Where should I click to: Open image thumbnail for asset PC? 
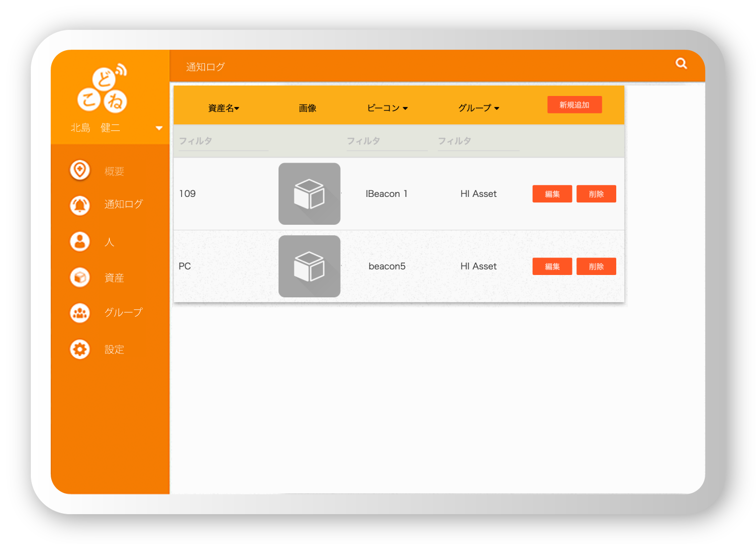[x=309, y=267]
